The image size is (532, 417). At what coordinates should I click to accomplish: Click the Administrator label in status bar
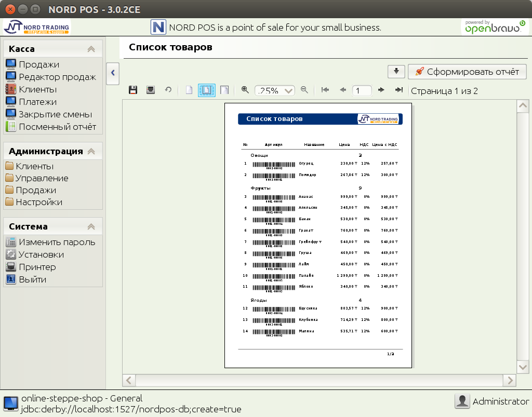pyautogui.click(x=501, y=402)
